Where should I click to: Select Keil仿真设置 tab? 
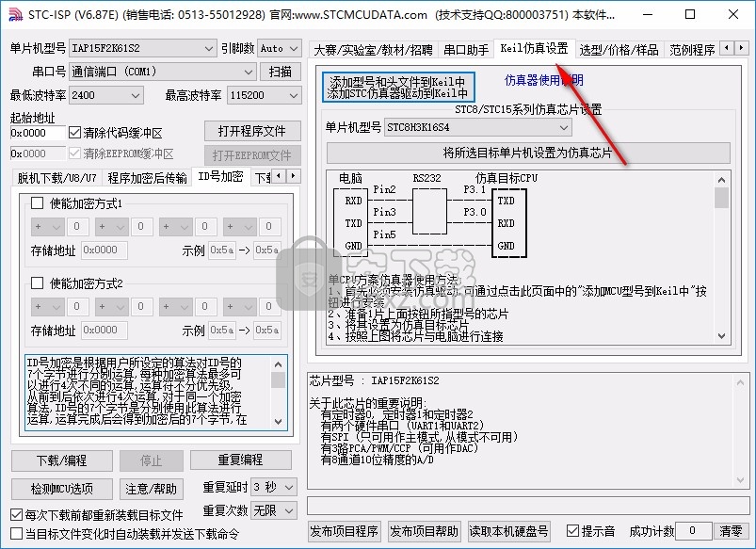coord(534,48)
